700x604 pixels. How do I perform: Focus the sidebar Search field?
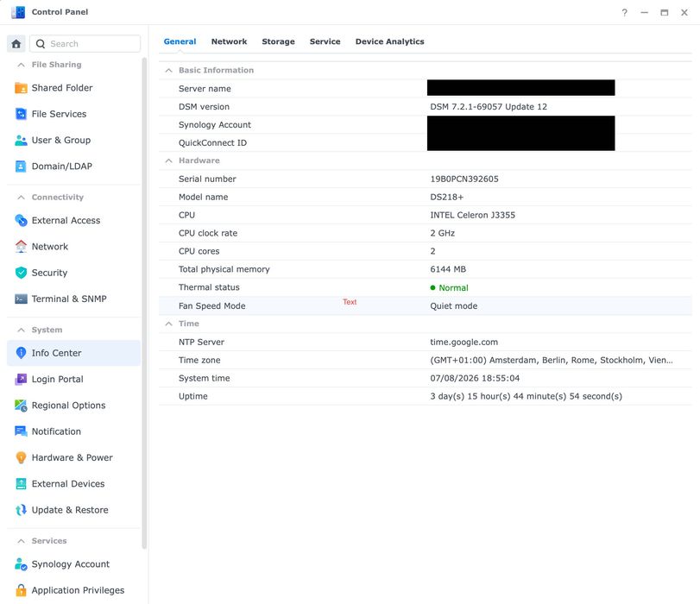[85, 44]
